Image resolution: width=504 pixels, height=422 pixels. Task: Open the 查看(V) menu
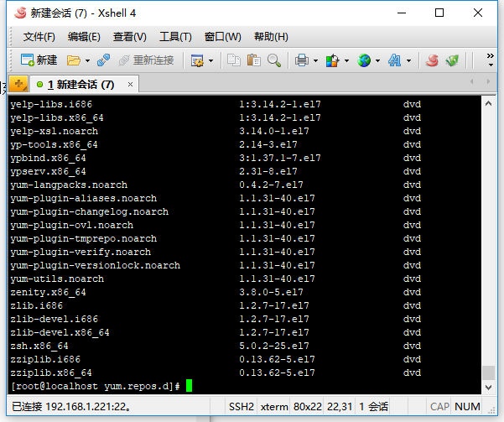coord(129,37)
